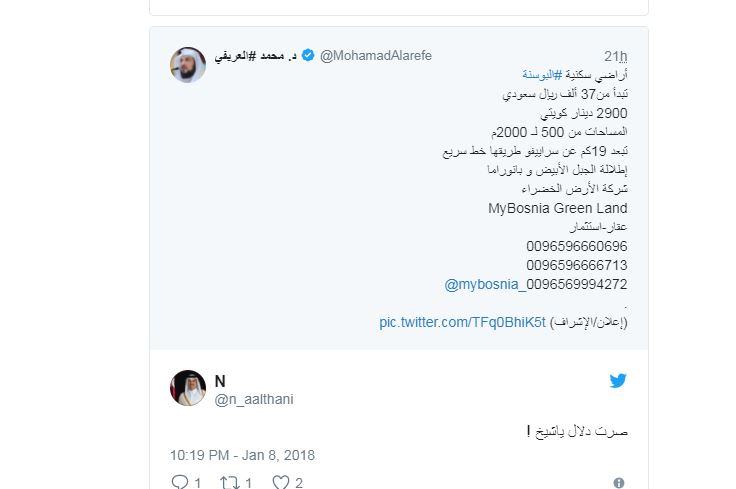Like the tweet with heart icon
The width and height of the screenshot is (736, 489).
pos(281,482)
